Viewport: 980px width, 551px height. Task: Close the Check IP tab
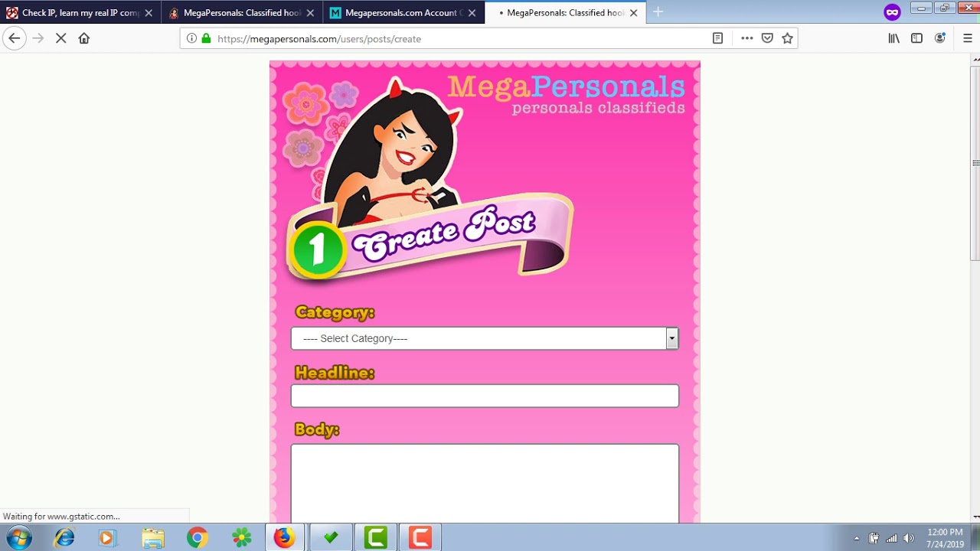coord(149,13)
